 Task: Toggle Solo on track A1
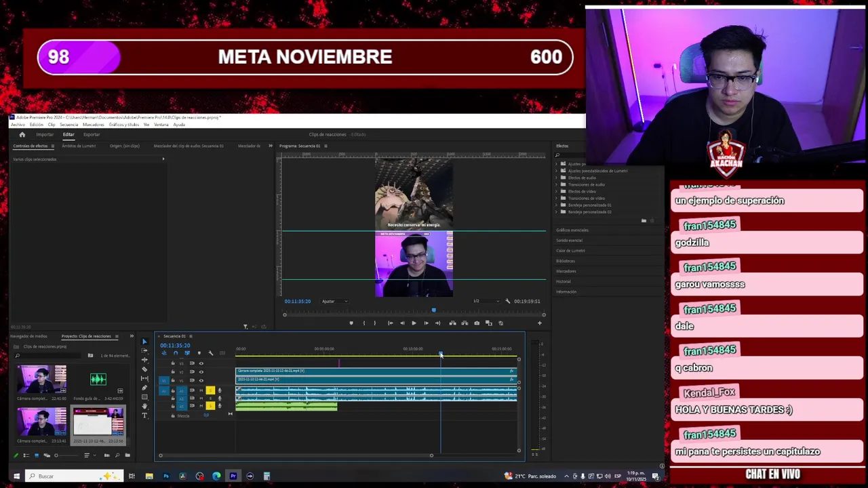(210, 390)
